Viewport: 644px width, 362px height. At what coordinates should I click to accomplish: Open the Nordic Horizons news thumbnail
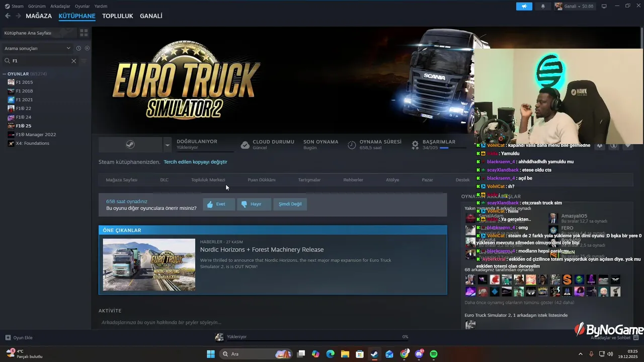tap(149, 264)
